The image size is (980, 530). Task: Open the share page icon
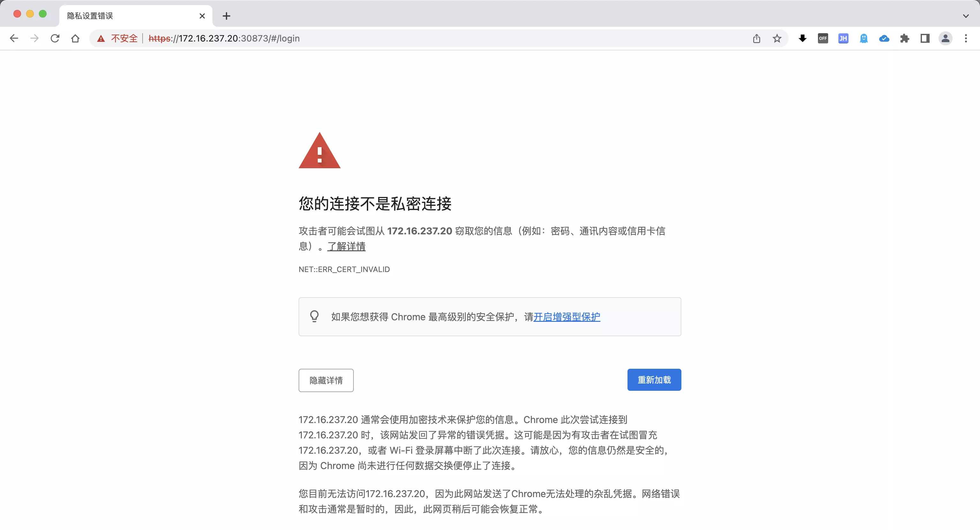coord(756,38)
